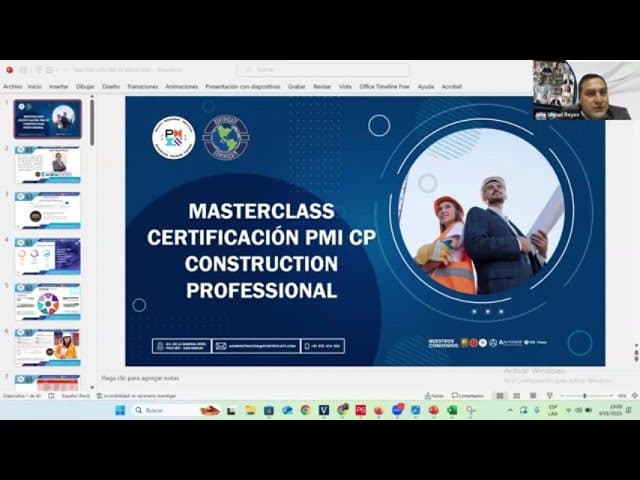Select slide 2 thumbnail
Screen dimensions: 640x480
pyautogui.click(x=48, y=165)
